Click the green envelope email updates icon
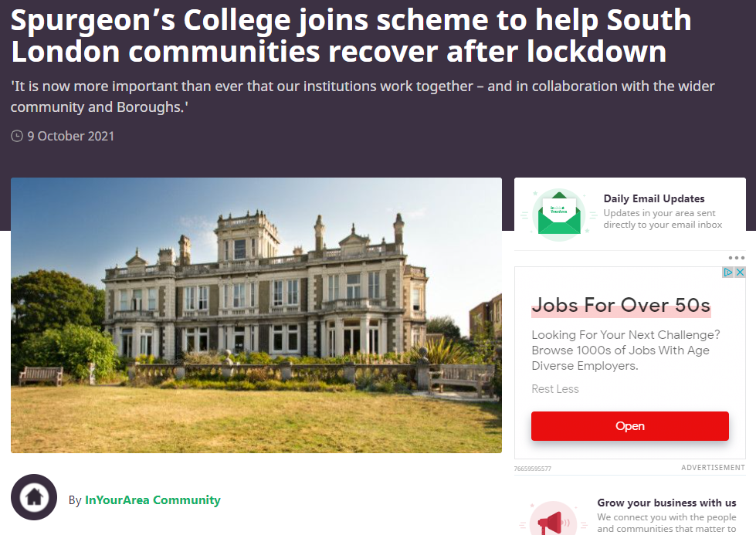Screen dimensions: 756x535 (559, 215)
